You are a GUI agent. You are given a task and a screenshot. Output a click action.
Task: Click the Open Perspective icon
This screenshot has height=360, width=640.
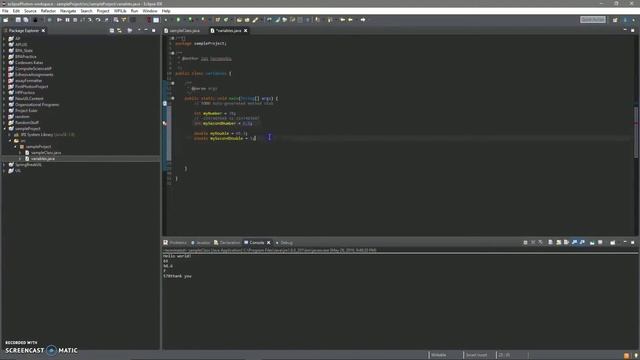pyautogui.click(x=615, y=20)
